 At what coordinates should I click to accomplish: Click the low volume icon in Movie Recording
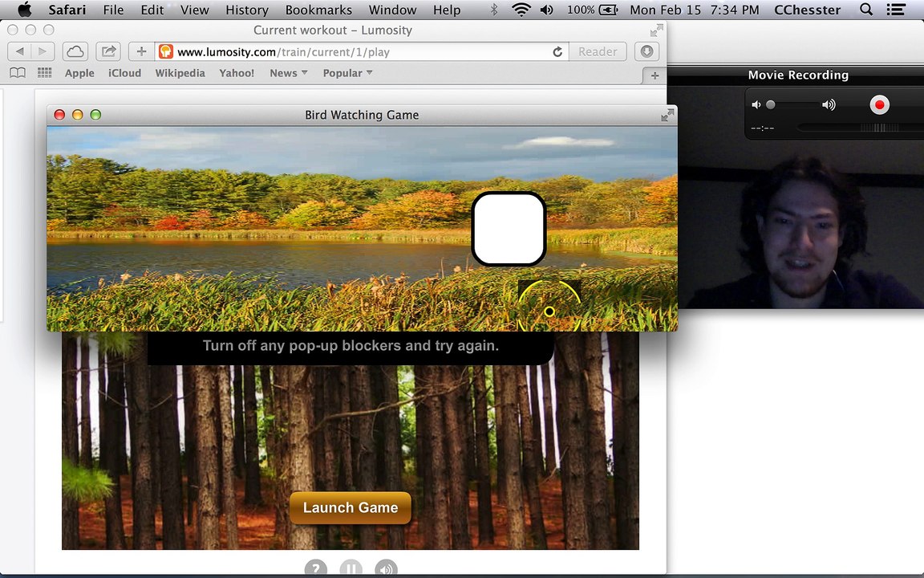click(x=756, y=105)
